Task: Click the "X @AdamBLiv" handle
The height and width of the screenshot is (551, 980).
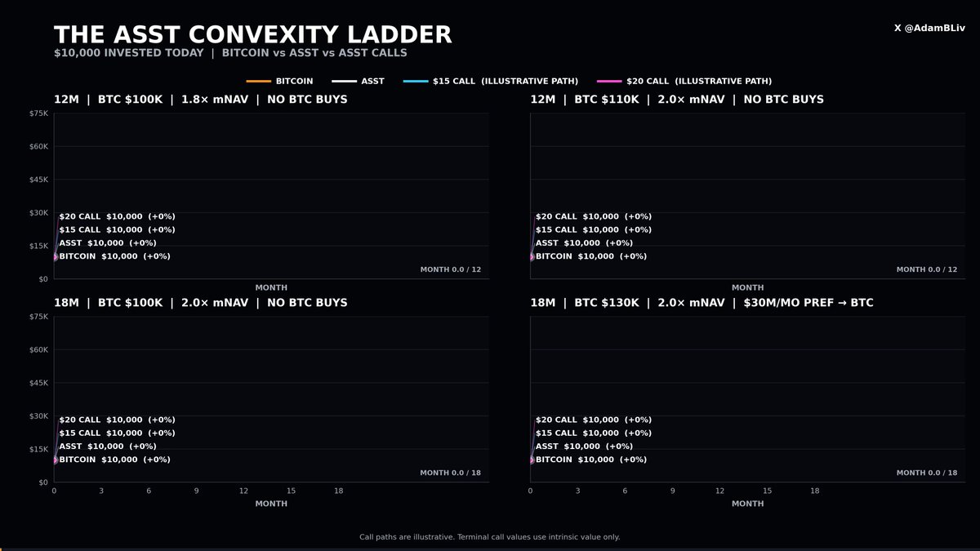Action: pos(929,29)
